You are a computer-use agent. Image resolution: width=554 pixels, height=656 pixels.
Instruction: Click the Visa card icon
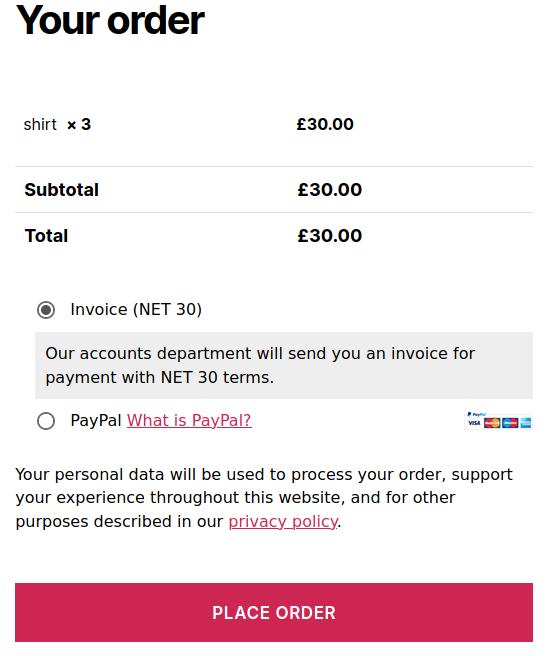pyautogui.click(x=474, y=423)
